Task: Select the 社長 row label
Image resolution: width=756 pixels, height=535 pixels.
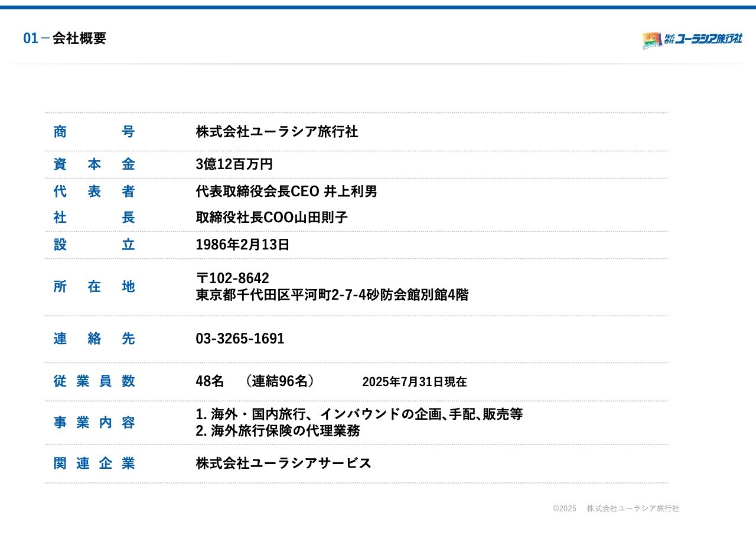Action: coord(94,218)
